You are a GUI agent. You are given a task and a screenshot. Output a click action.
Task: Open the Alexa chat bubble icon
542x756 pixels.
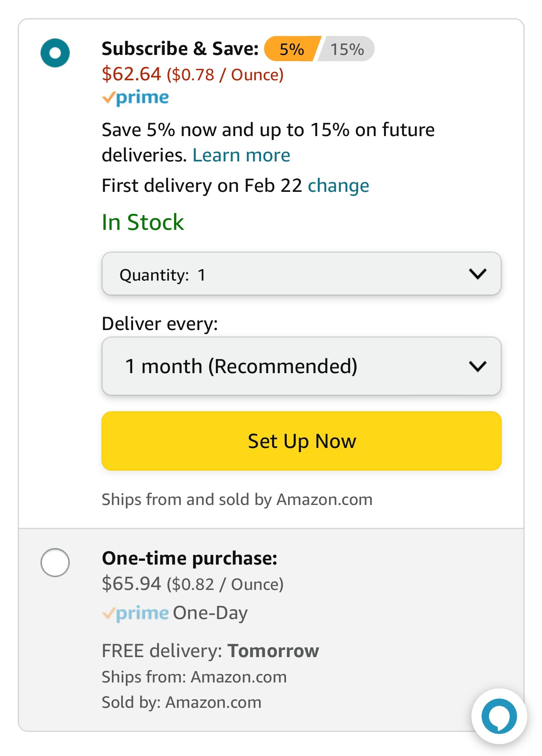499,716
